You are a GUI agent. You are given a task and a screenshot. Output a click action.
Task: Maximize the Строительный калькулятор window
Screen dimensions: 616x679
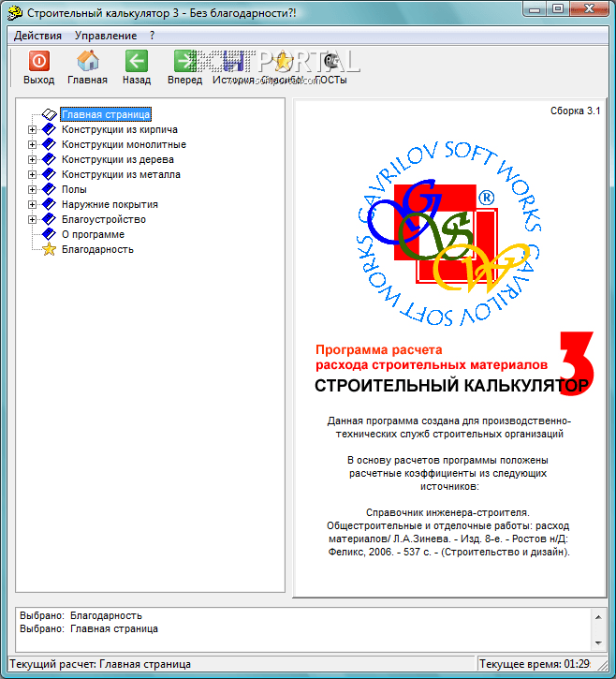(558, 9)
